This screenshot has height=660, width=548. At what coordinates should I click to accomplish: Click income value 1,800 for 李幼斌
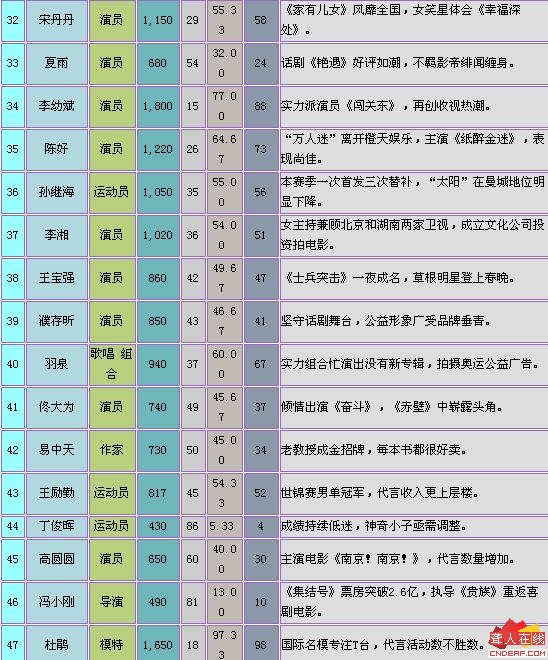(157, 106)
